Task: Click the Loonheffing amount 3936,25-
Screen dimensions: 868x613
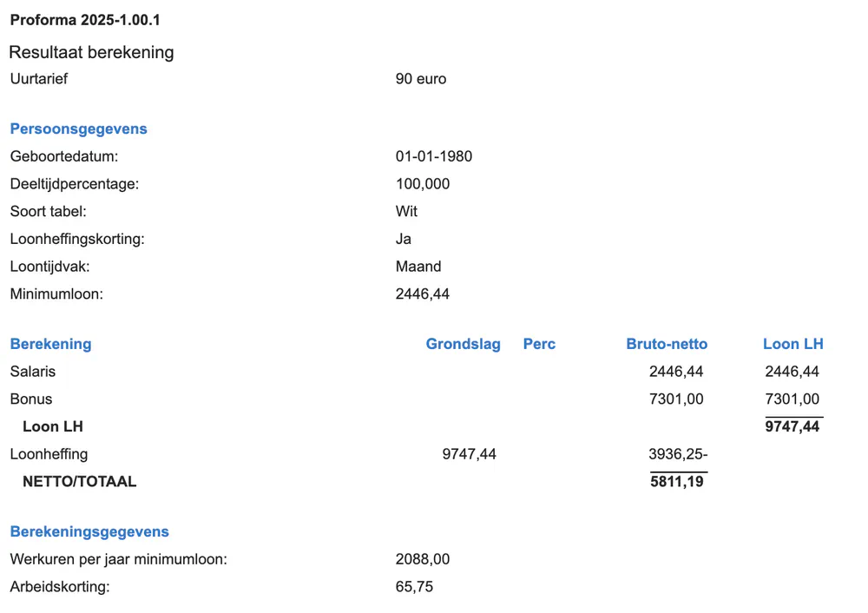Action: (x=679, y=453)
